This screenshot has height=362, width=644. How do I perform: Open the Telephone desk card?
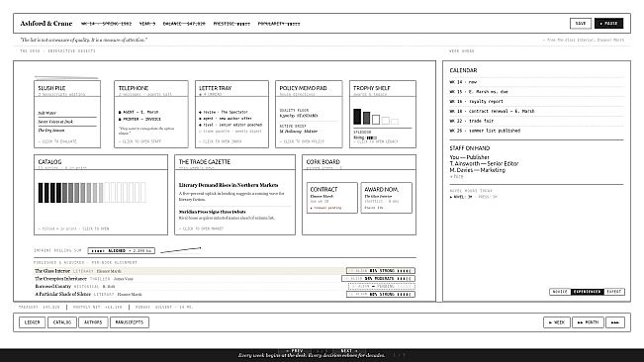coord(151,114)
